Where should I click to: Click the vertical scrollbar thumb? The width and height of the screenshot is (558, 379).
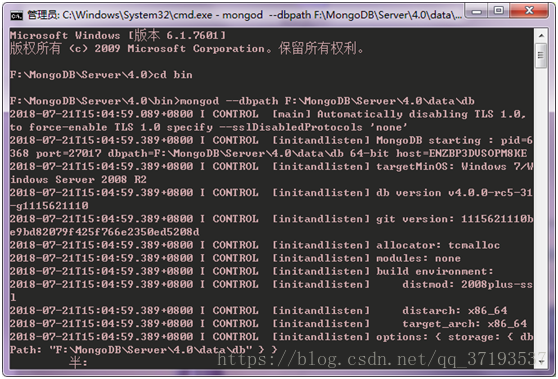coord(541,55)
